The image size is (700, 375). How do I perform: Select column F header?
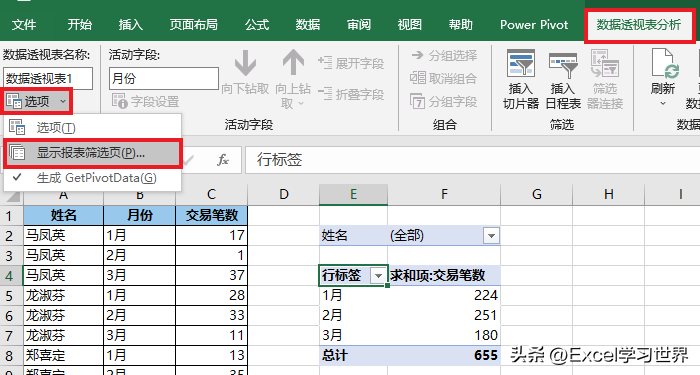[x=444, y=194]
